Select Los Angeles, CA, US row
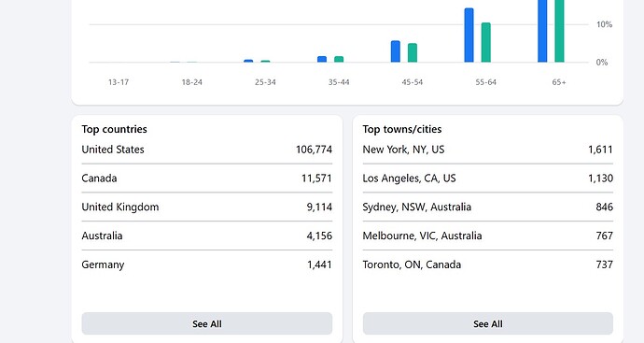Screen dimensions: 644x343 (487, 179)
